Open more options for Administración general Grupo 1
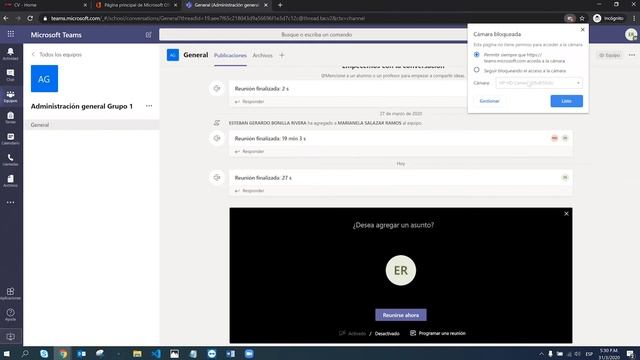 click(x=149, y=106)
